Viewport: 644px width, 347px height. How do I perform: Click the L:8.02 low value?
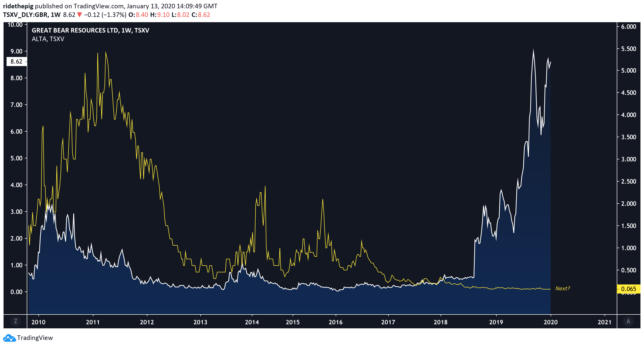click(180, 15)
